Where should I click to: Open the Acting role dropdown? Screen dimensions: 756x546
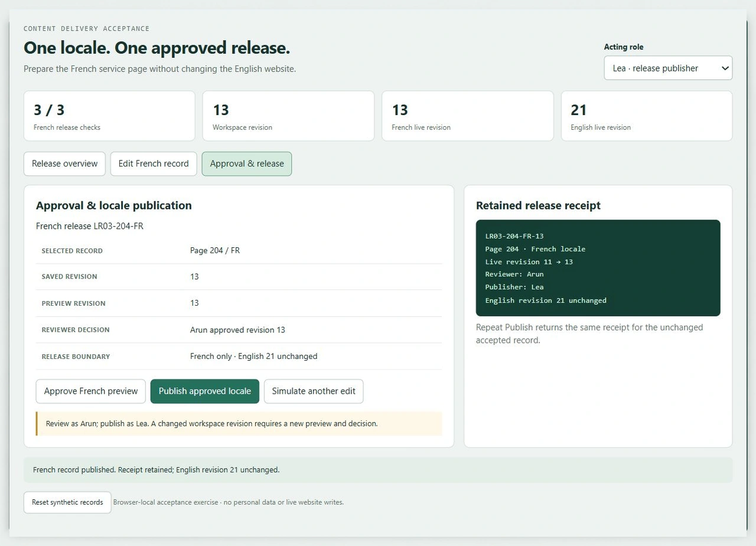668,68
